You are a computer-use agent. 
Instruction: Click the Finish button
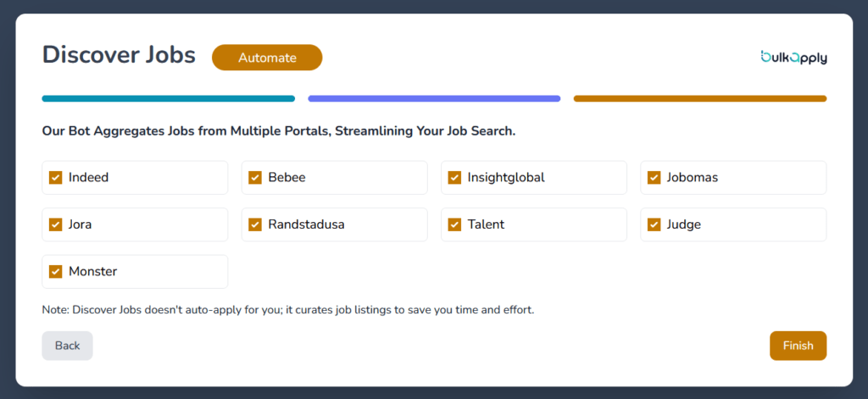point(798,346)
